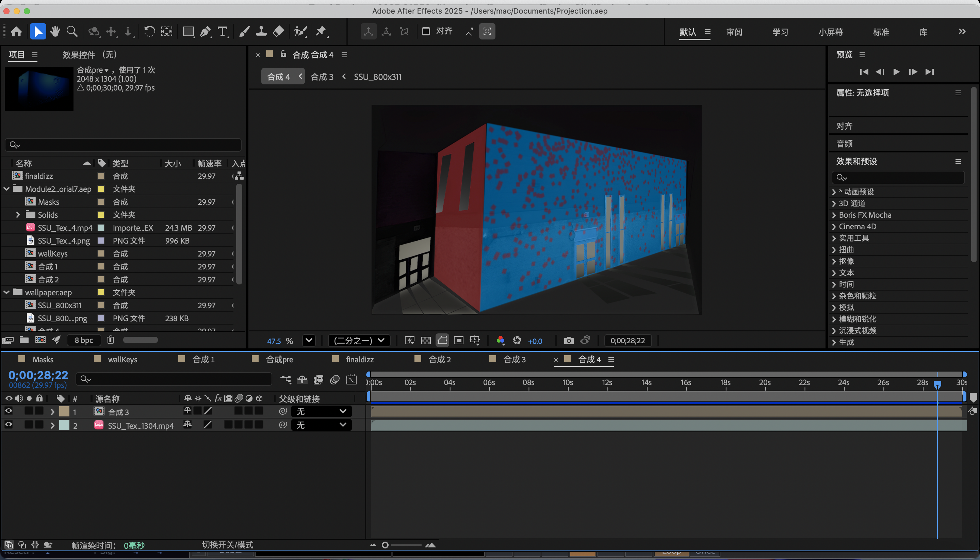Open the 47.5% magnification dropdown

point(309,340)
